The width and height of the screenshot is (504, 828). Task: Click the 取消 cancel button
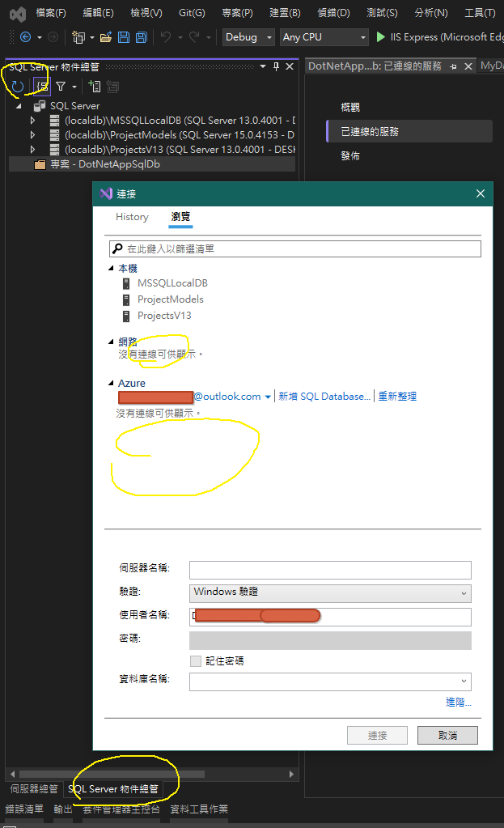coord(447,736)
